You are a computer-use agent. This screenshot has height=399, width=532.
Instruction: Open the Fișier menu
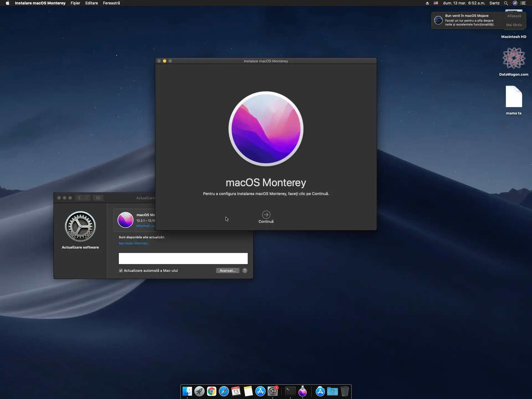[x=75, y=3]
